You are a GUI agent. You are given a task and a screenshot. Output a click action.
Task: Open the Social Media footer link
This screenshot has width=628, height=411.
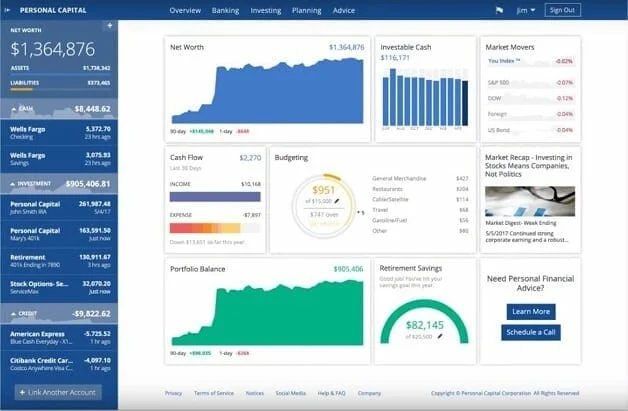(x=291, y=393)
